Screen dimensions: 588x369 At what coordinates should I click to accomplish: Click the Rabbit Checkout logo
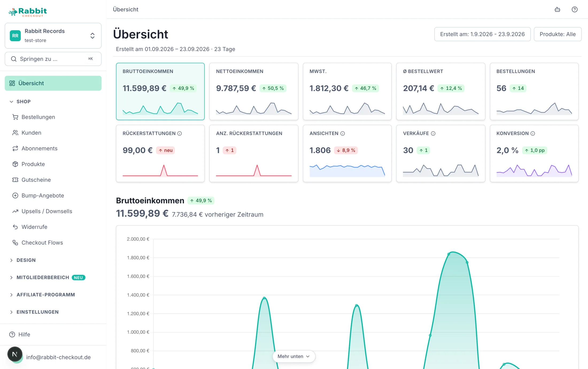(x=28, y=12)
